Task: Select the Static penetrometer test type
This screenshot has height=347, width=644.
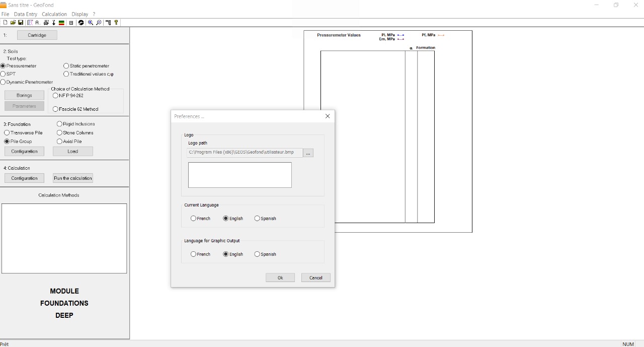Action: click(87, 66)
